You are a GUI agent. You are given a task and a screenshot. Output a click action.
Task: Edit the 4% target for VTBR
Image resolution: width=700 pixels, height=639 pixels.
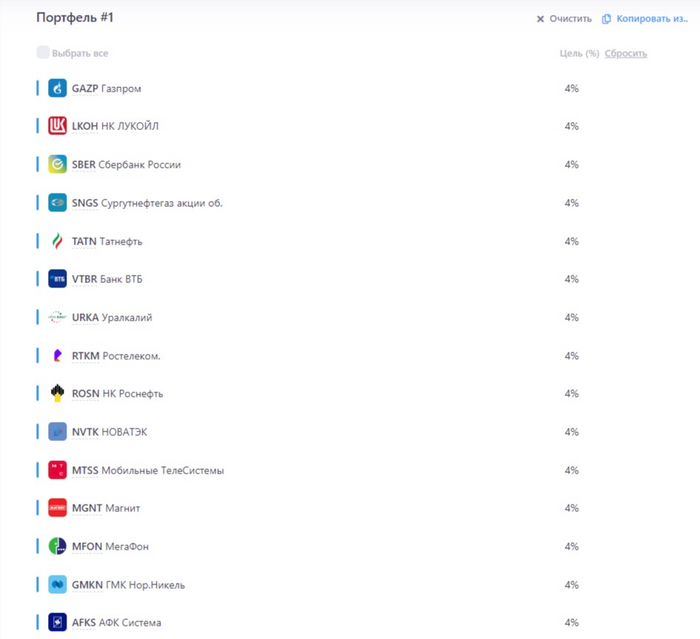click(571, 279)
